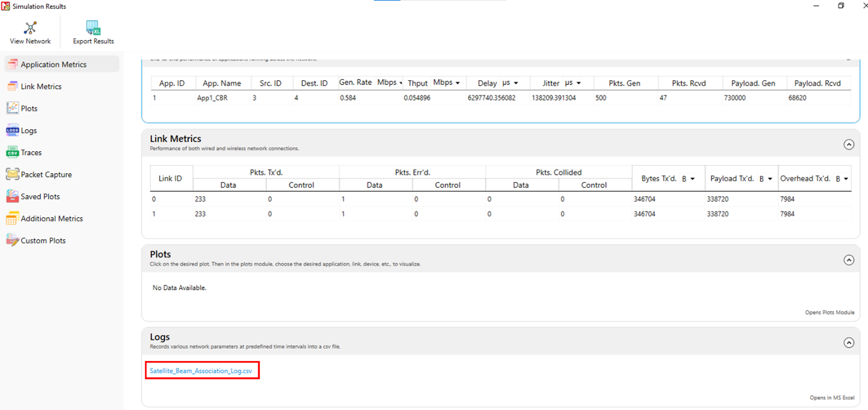Open the Thput Mbps unit dropdown
The height and width of the screenshot is (410, 868).
point(447,83)
